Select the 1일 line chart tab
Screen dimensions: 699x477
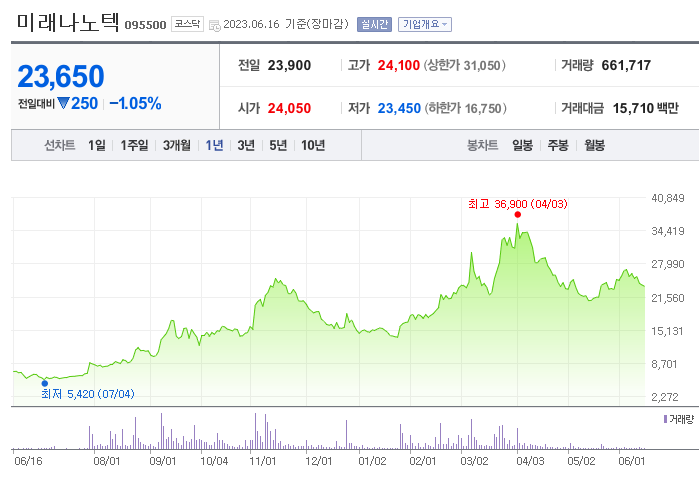point(97,145)
